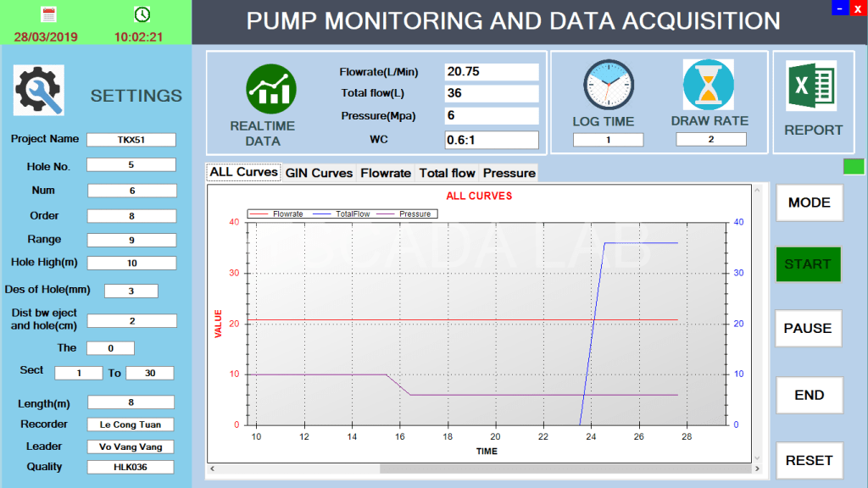Click RESET to clear the data
This screenshot has width=868, height=488.
click(809, 460)
